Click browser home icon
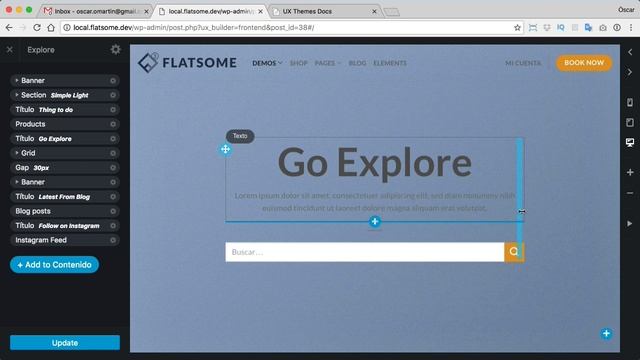This screenshot has height=360, width=640. (51, 27)
